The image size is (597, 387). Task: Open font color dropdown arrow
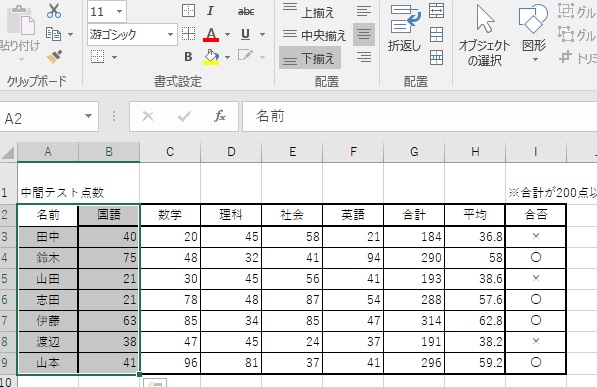click(227, 35)
